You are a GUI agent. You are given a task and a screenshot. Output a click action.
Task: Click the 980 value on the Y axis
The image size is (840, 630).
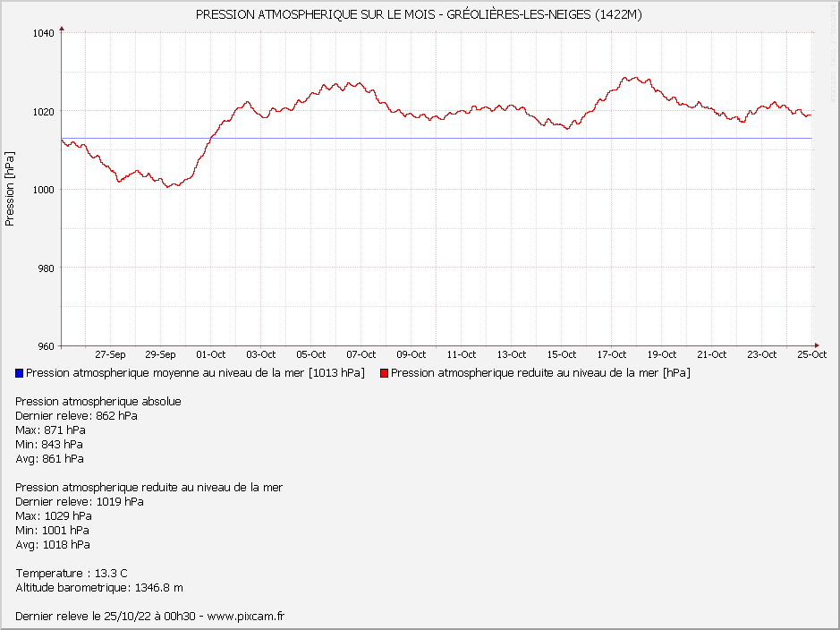(x=47, y=268)
